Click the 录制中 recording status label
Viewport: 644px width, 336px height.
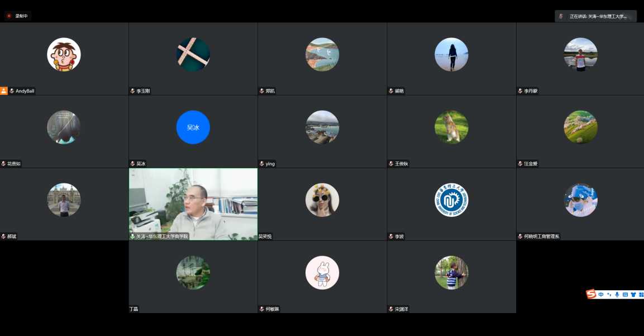coord(21,16)
